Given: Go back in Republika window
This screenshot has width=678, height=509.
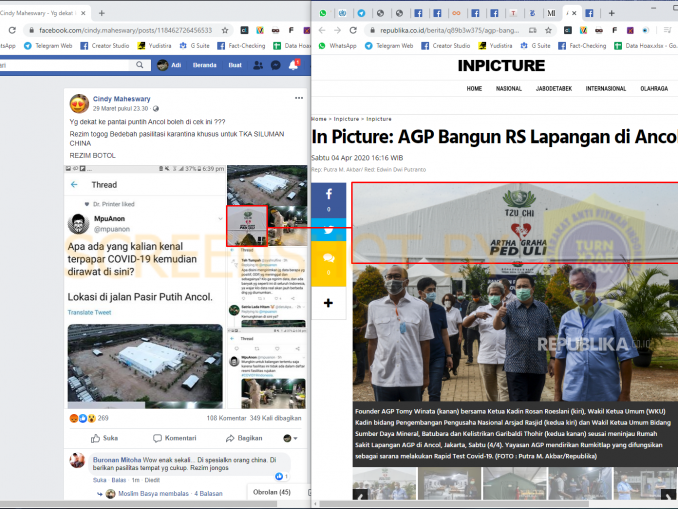Looking at the screenshot, I should pos(322,30).
